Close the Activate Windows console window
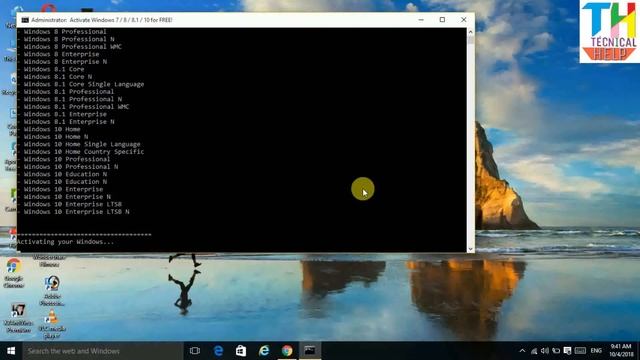 [x=464, y=20]
